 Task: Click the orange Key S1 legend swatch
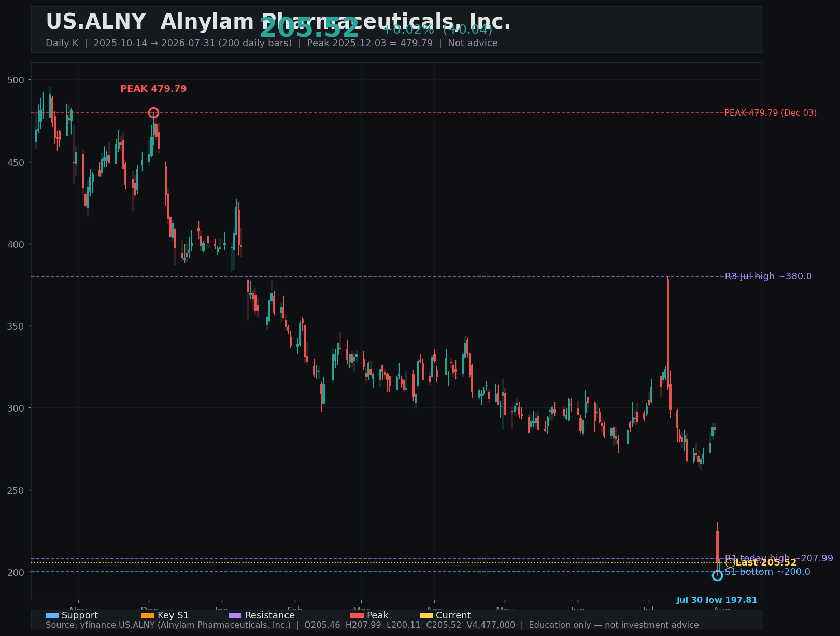pyautogui.click(x=148, y=615)
